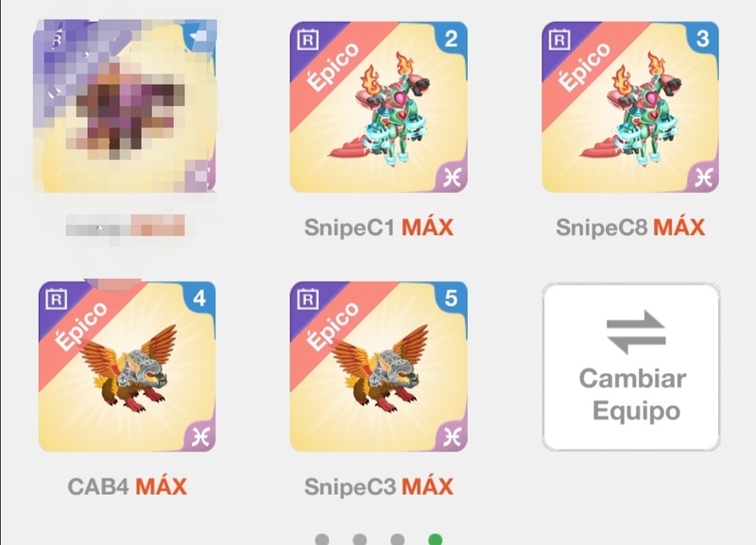Click the Cambiar Equipo button
The image size is (756, 545).
631,367
